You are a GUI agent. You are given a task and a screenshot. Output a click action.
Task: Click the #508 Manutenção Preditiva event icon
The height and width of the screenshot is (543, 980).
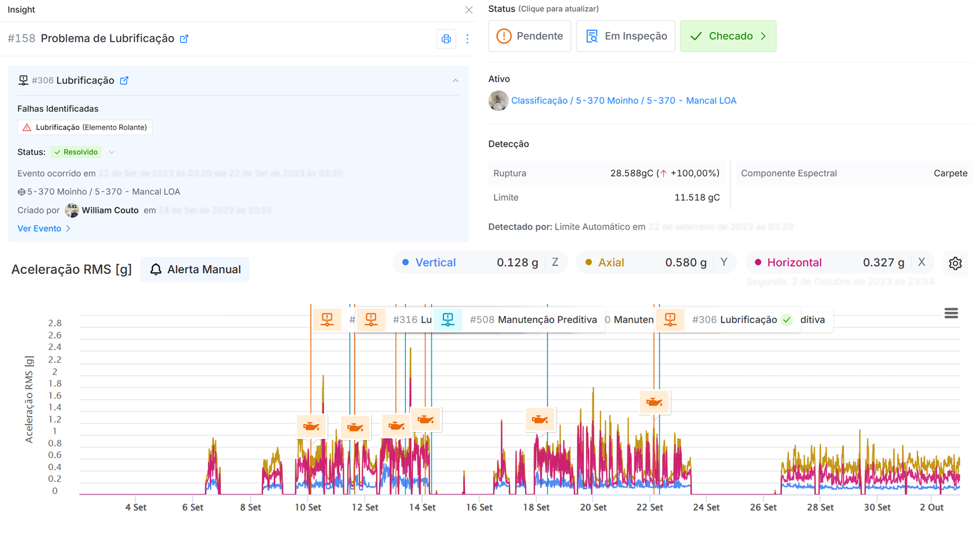click(448, 319)
